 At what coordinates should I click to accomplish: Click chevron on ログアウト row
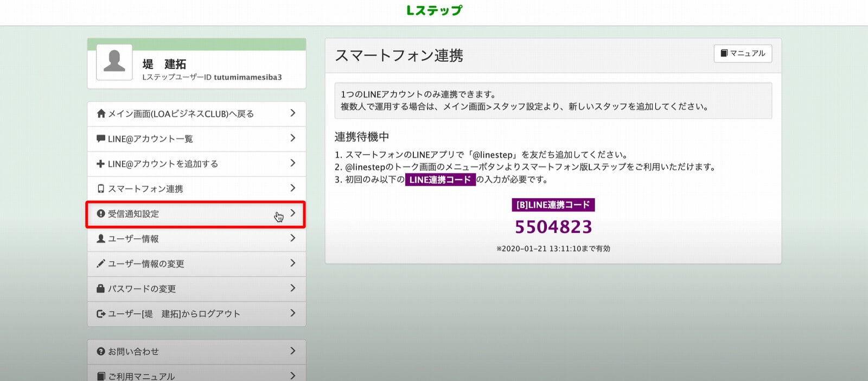coord(293,313)
